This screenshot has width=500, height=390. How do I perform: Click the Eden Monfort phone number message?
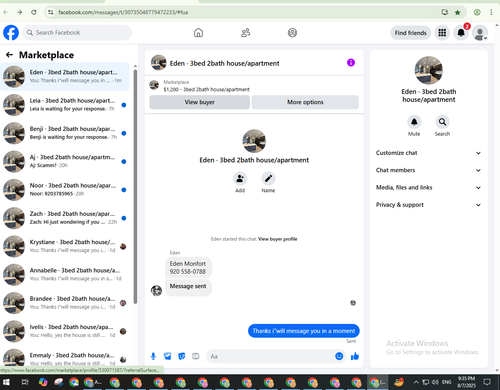pos(188,267)
